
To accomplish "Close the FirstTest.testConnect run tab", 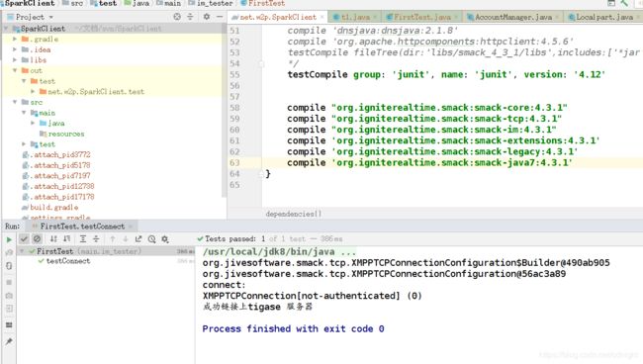I will pyautogui.click(x=131, y=227).
